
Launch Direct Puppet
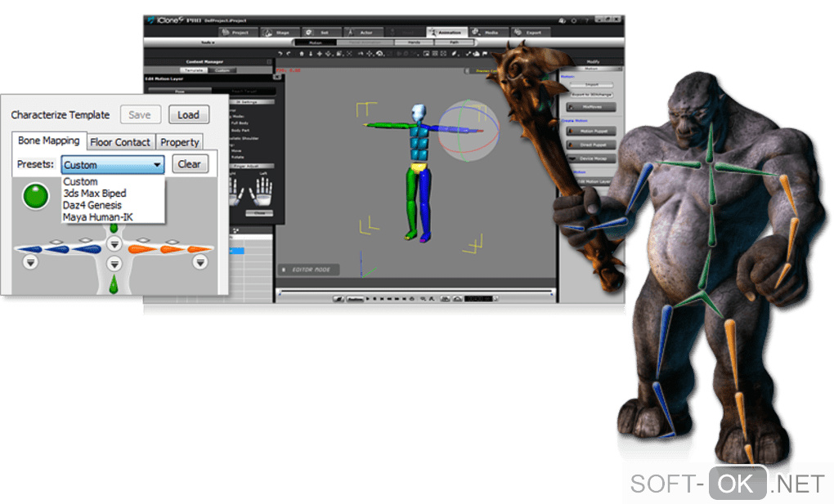[x=591, y=145]
